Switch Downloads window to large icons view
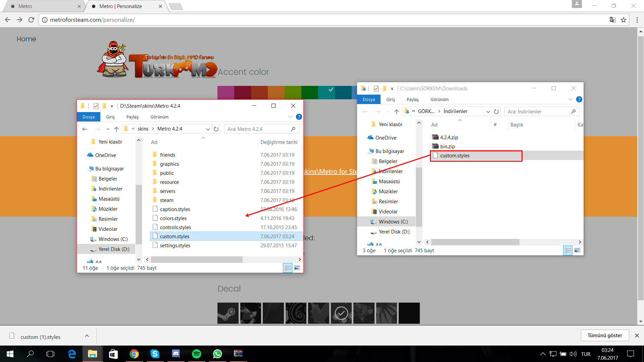 click(577, 250)
